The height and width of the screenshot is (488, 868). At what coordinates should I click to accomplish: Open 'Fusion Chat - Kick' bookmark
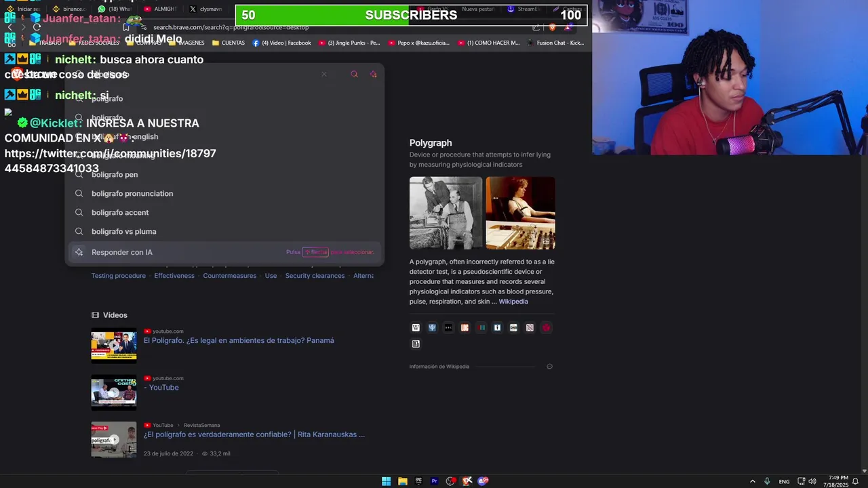click(x=555, y=43)
